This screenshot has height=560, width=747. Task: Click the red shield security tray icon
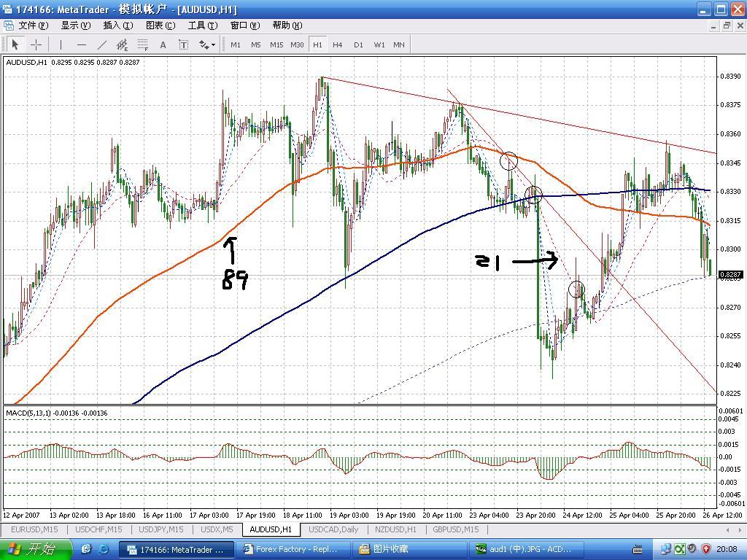coord(706,549)
